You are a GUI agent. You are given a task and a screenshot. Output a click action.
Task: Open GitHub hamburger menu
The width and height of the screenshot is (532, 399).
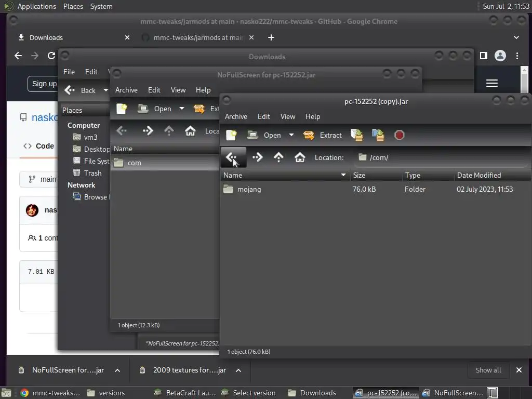[x=492, y=83]
